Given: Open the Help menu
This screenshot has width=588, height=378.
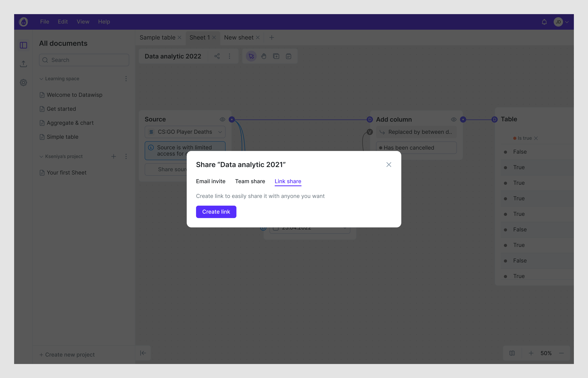Looking at the screenshot, I should click(104, 22).
